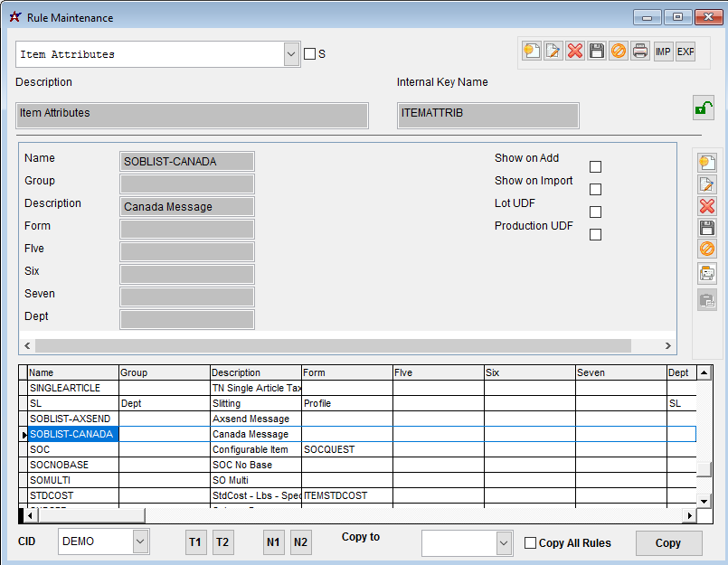This screenshot has width=728, height=565.
Task: Click the T1 button
Action: pyautogui.click(x=194, y=542)
